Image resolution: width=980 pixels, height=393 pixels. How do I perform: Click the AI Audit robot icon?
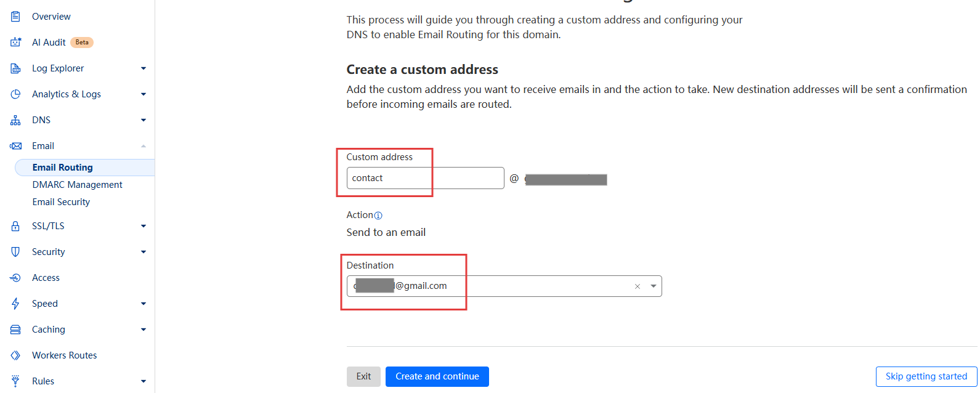(x=15, y=43)
